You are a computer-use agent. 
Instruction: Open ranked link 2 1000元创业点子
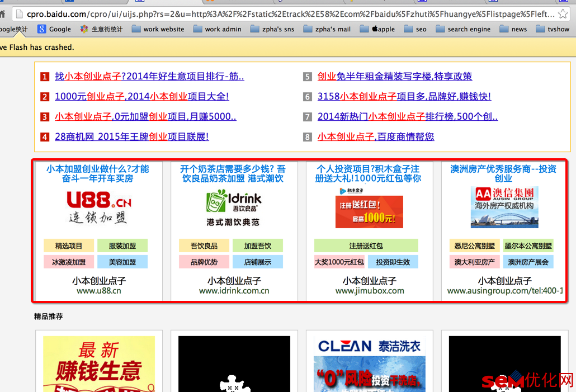142,96
